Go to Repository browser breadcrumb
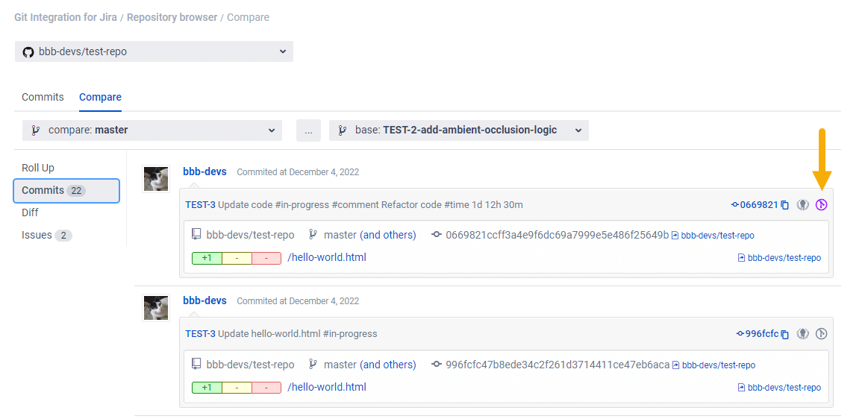 tap(172, 17)
